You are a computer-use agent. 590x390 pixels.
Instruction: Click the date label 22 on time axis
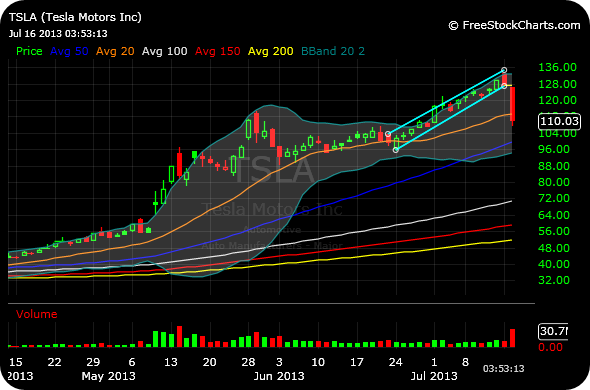[x=54, y=362]
